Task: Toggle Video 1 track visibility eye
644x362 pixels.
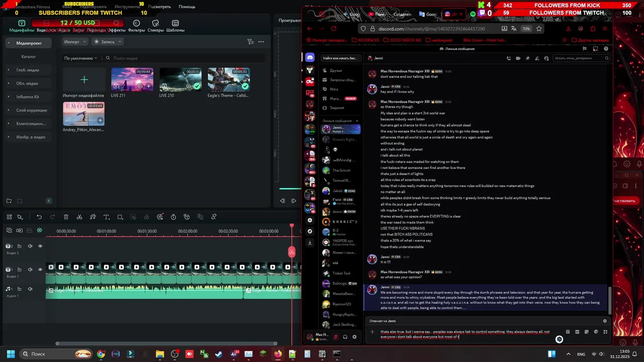Action: 40,269
